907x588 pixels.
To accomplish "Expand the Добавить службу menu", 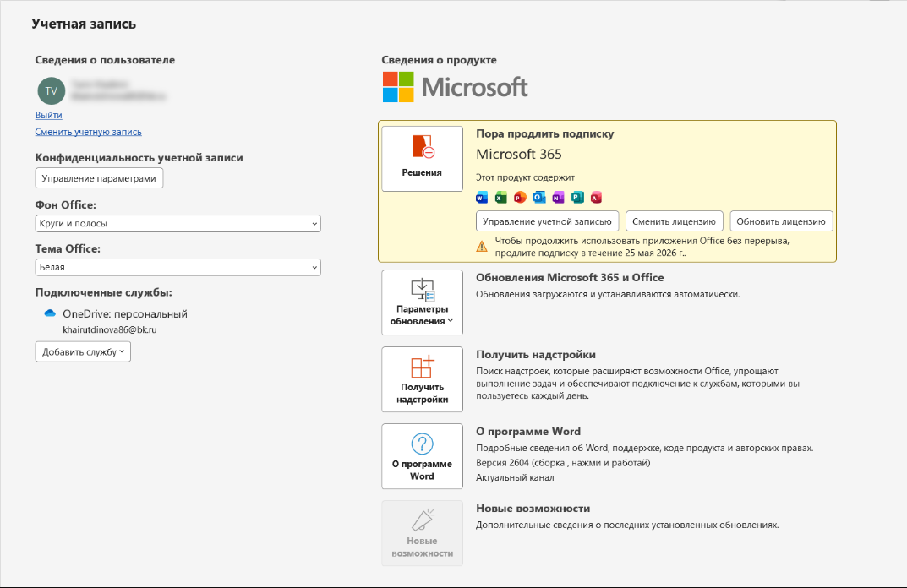I will click(83, 352).
